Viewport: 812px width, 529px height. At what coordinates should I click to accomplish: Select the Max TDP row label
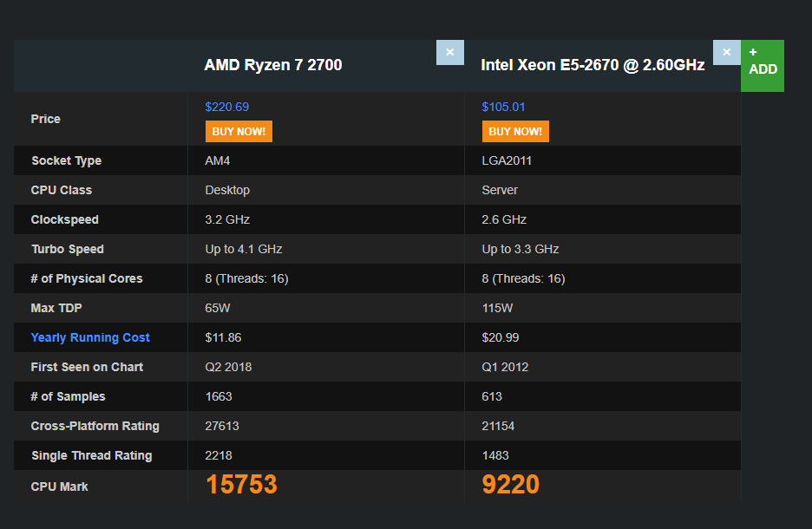pos(56,309)
